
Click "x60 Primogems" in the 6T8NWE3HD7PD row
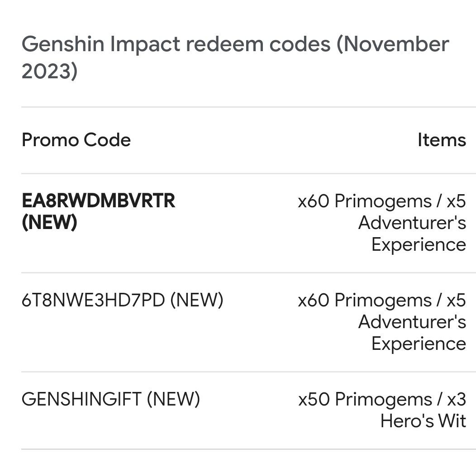(x=364, y=301)
